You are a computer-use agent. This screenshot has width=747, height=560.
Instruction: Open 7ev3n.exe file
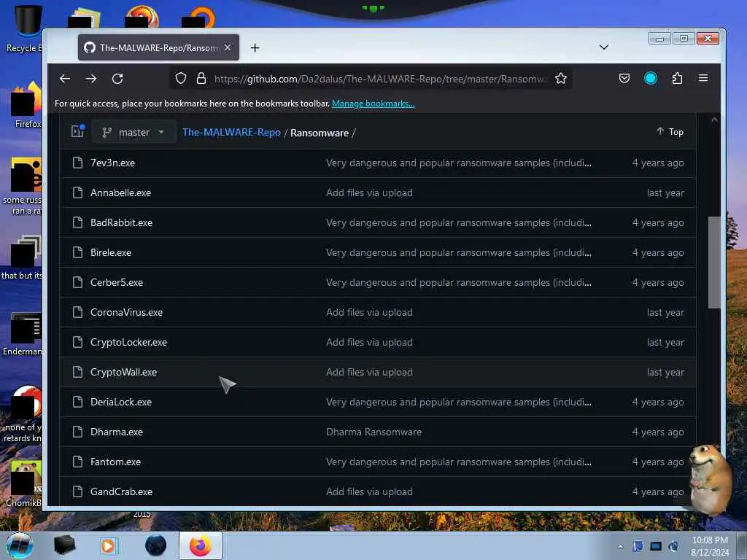[x=112, y=163]
